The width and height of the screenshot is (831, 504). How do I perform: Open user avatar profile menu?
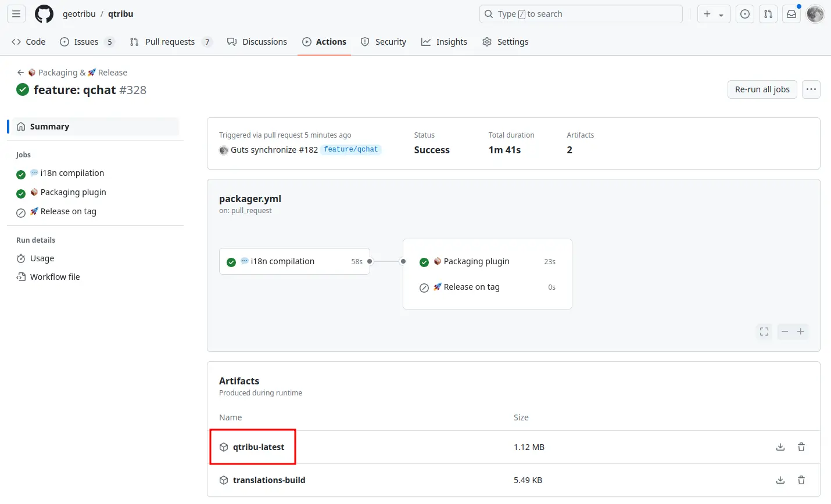[815, 14]
